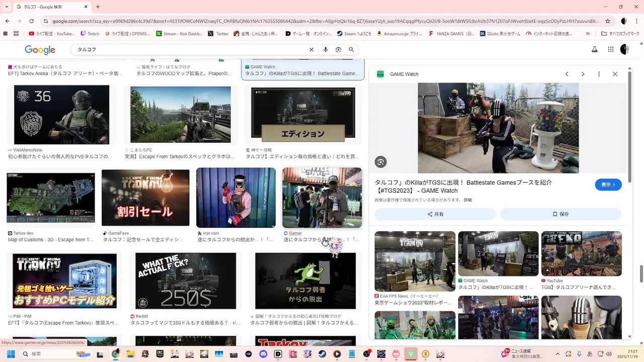Image resolution: width=644 pixels, height=362 pixels.
Task: Open Windows taskbar search box
Action: (x=55, y=354)
